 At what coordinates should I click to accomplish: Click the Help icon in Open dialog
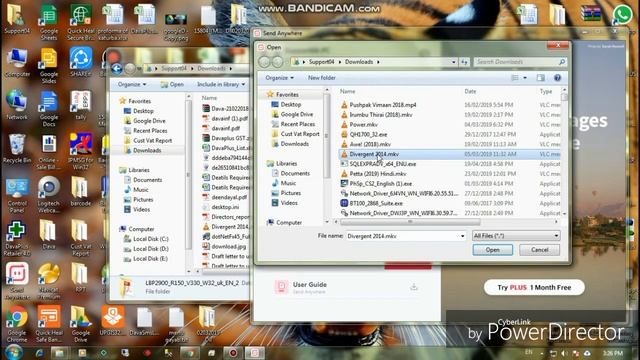(557, 78)
